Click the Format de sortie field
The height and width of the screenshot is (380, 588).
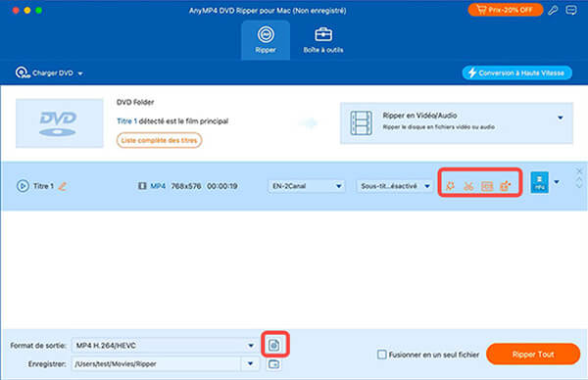pyautogui.click(x=164, y=346)
